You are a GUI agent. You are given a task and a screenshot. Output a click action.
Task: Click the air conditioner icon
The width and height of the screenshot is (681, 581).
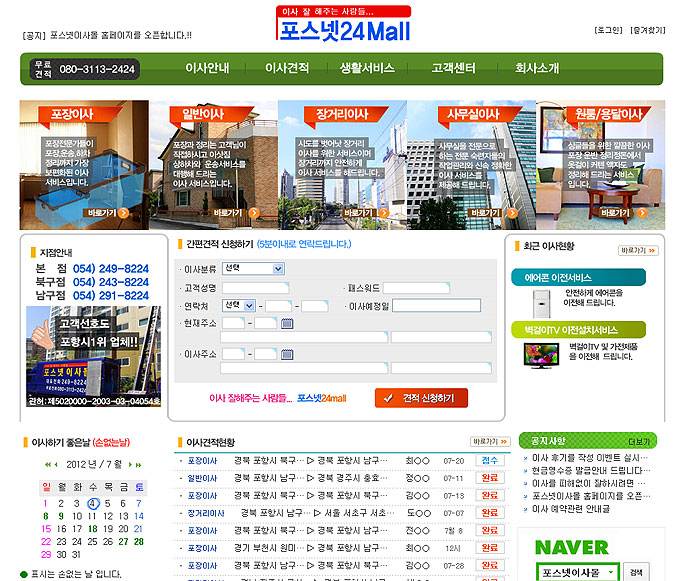pos(542,303)
